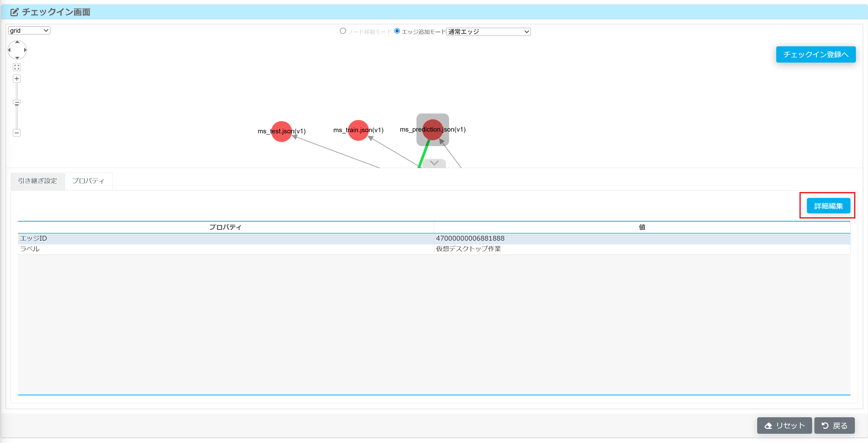Click the zoom slider handle

[17, 102]
